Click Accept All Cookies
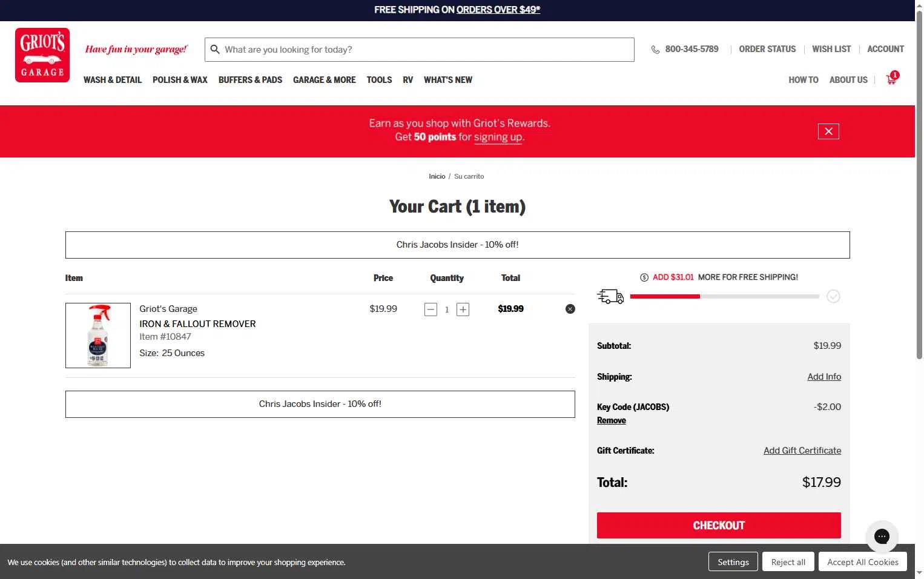This screenshot has height=579, width=924. tap(863, 562)
